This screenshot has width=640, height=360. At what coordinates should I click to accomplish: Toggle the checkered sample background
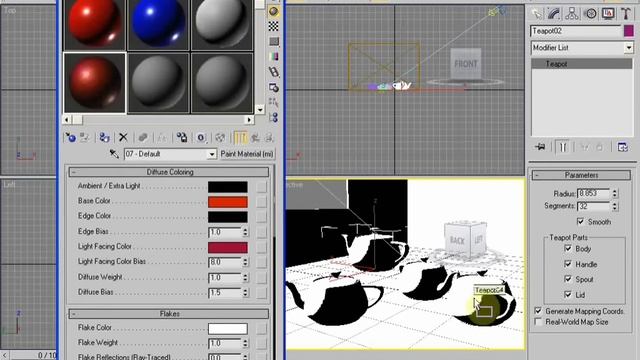[273, 27]
